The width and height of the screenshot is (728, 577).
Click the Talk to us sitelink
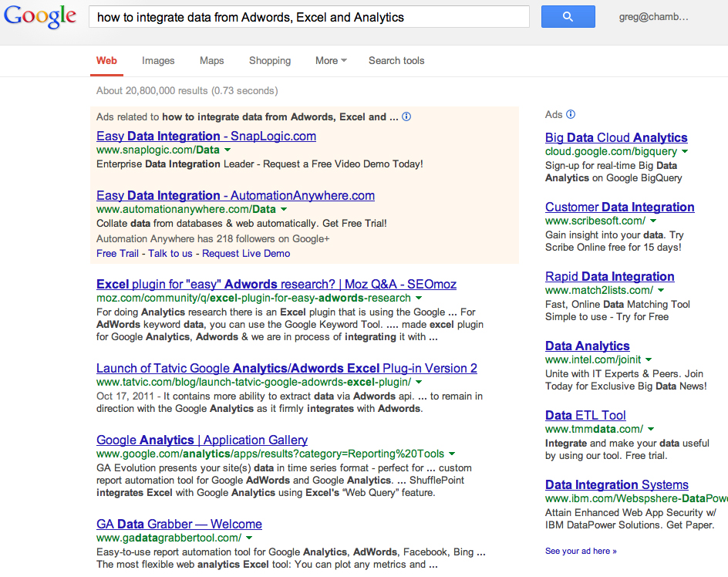pyautogui.click(x=170, y=253)
